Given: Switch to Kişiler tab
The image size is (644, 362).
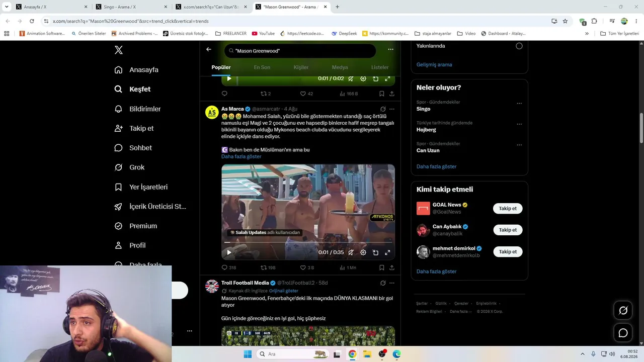Looking at the screenshot, I should click(x=301, y=67).
